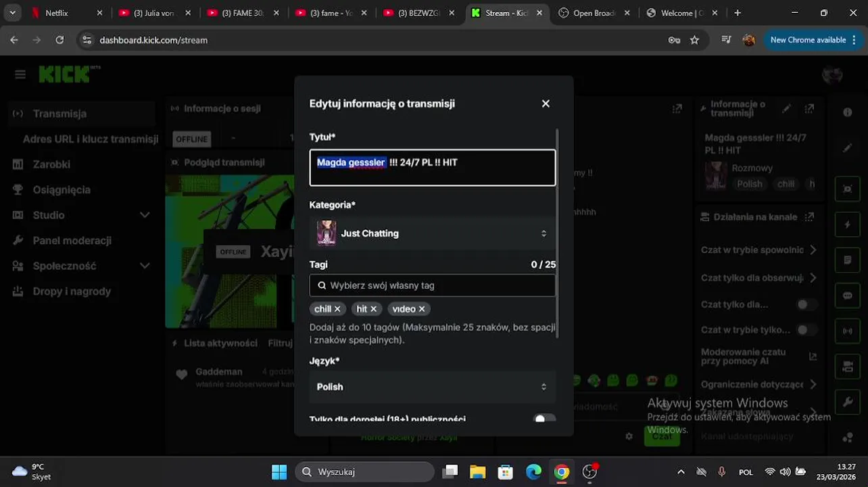Remove the video tag

[422, 309]
